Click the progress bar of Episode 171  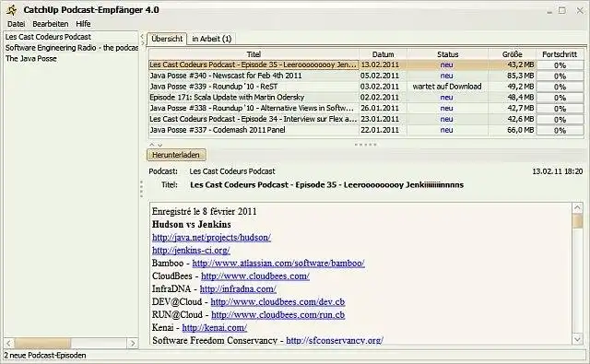click(x=560, y=98)
